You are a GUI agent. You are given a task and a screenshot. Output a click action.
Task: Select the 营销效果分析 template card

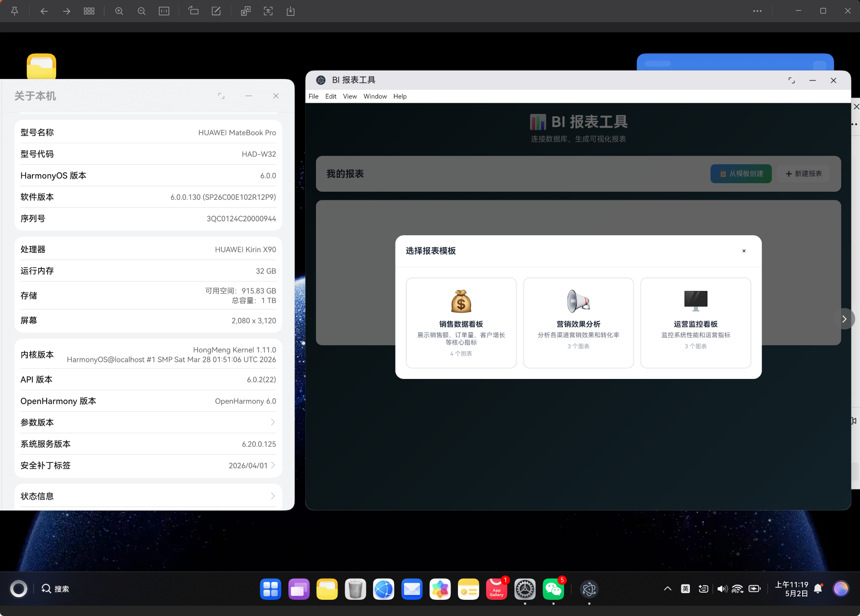pos(578,323)
